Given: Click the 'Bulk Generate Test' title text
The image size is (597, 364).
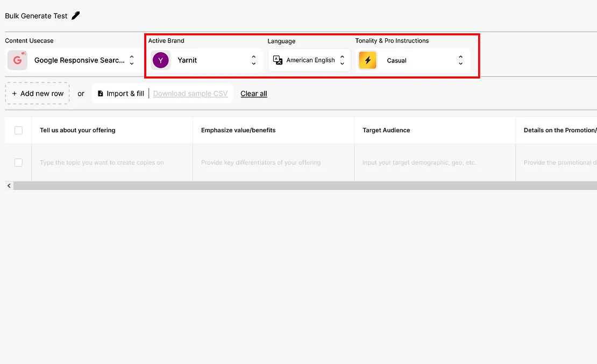Looking at the screenshot, I should 36,16.
